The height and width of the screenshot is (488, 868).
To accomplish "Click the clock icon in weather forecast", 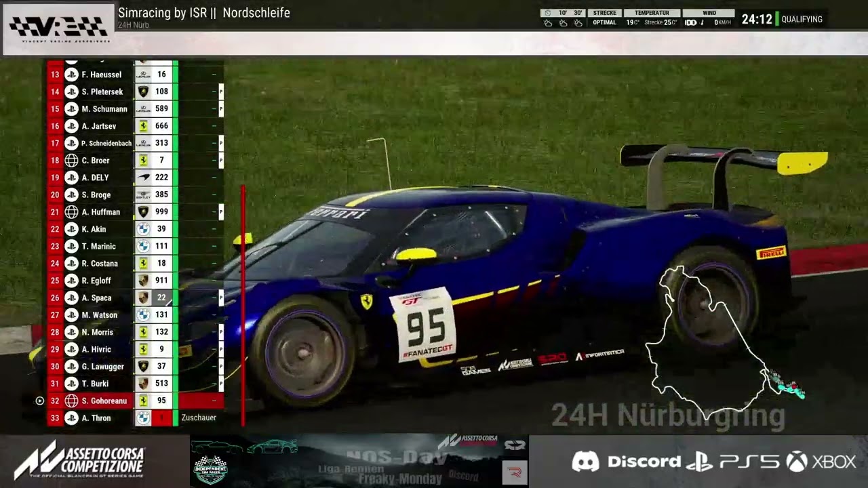I will coord(548,13).
